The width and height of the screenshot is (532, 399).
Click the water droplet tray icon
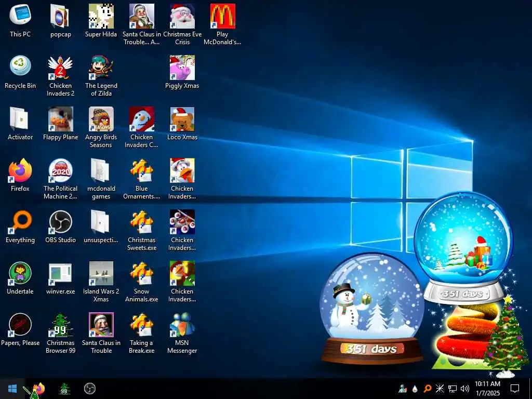tap(415, 389)
